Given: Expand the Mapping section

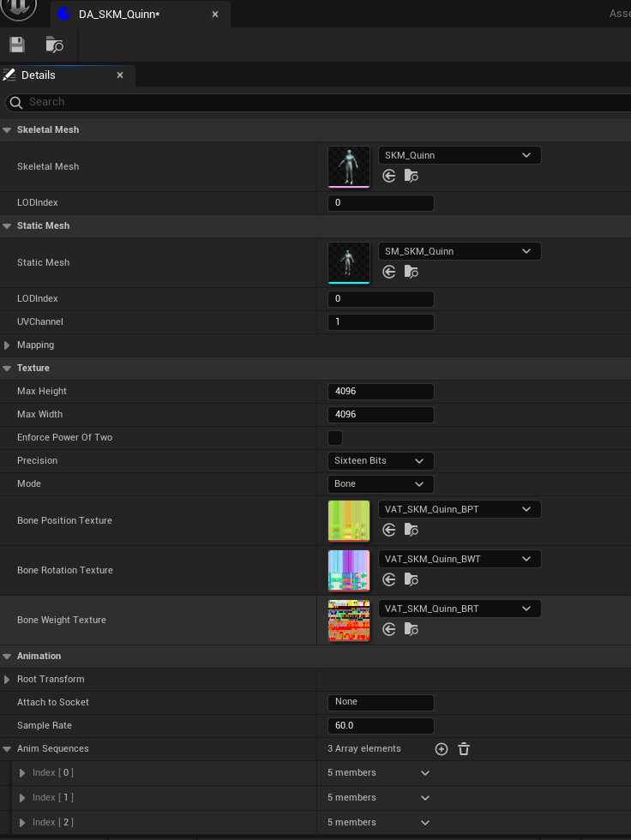Looking at the screenshot, I should [8, 345].
